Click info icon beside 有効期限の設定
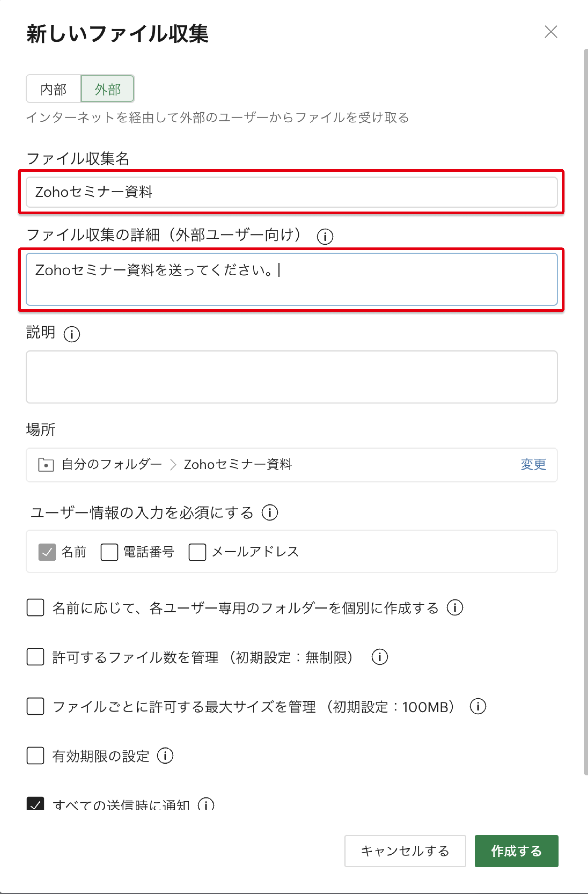 click(x=165, y=756)
